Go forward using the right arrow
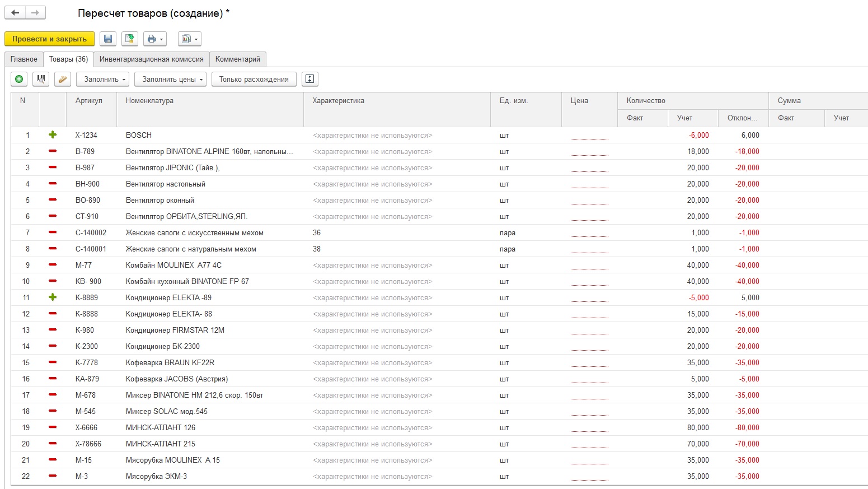 coord(35,12)
